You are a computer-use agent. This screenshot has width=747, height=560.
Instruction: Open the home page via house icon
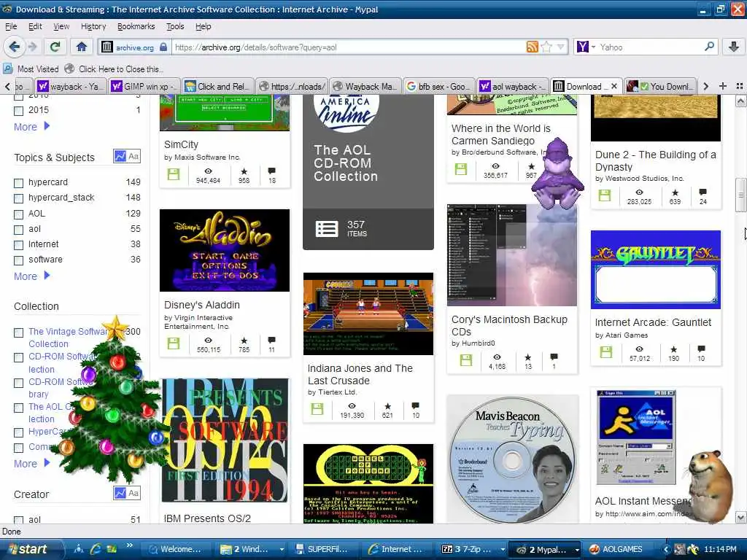[x=82, y=47]
